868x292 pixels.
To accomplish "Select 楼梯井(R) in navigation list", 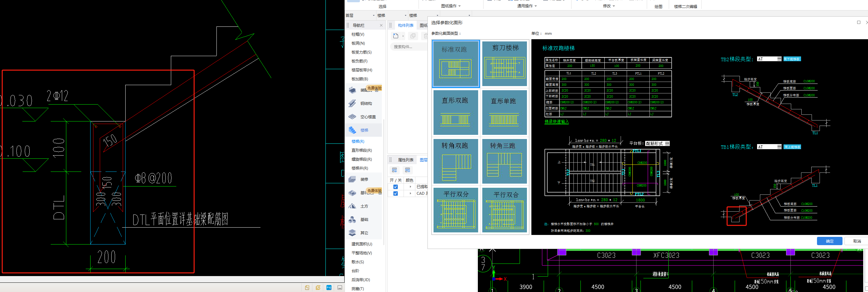I will pyautogui.click(x=360, y=168).
